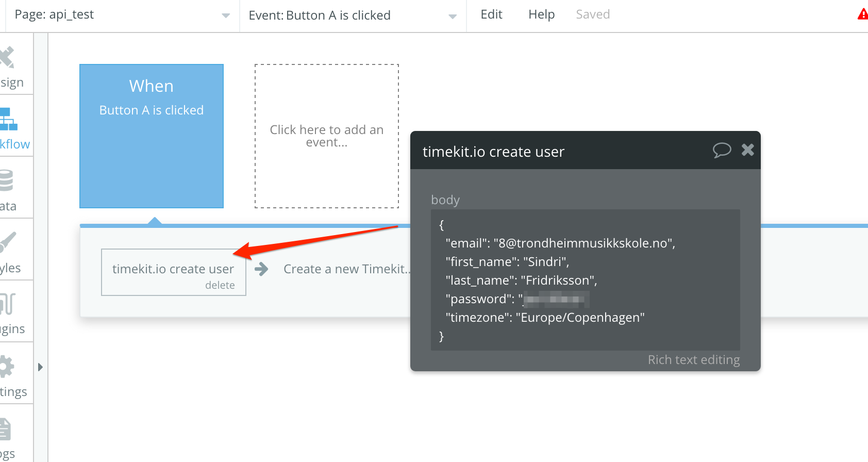Screen dimensions: 868x462
Task: Open the Logs document icon
Action: (5, 430)
